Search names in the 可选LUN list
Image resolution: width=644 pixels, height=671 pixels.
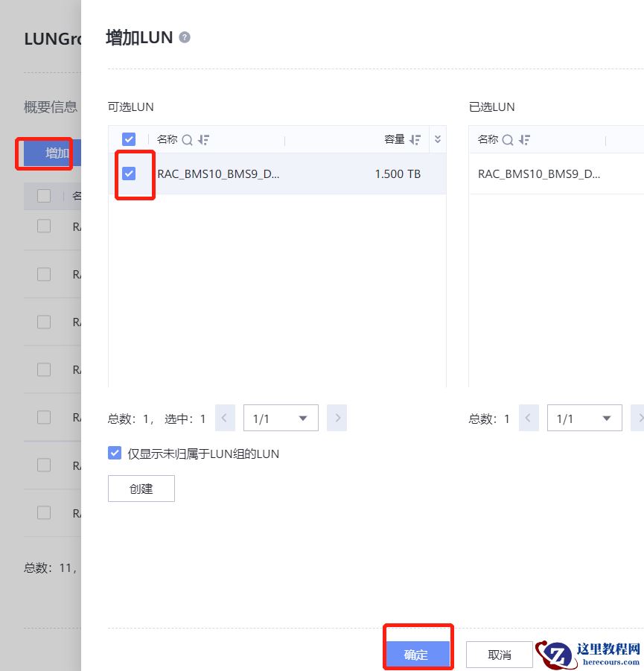187,140
